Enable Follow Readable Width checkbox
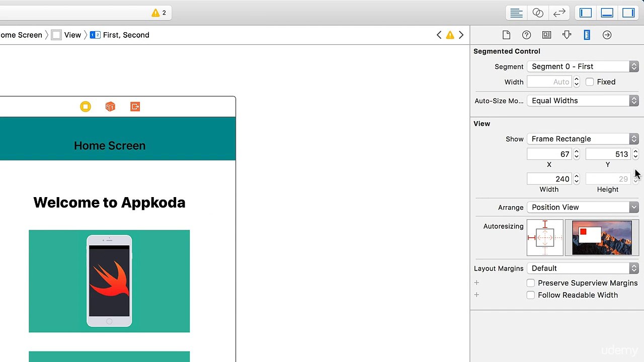The height and width of the screenshot is (362, 644). (530, 295)
